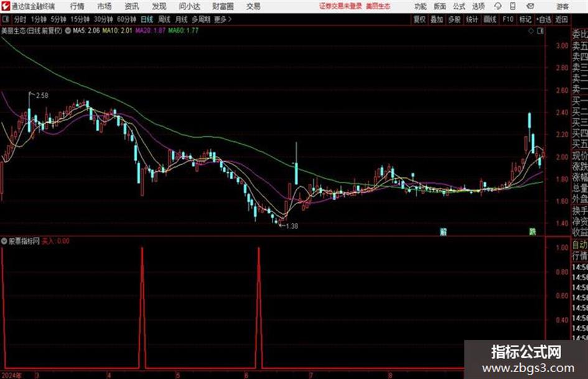Open the 公式 menu

[459, 6]
